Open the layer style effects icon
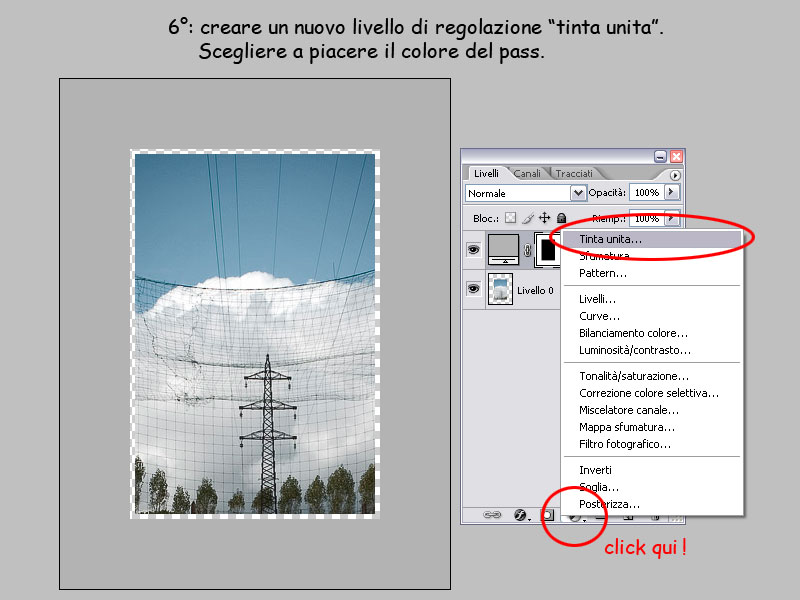The height and width of the screenshot is (600, 800). pos(518,515)
